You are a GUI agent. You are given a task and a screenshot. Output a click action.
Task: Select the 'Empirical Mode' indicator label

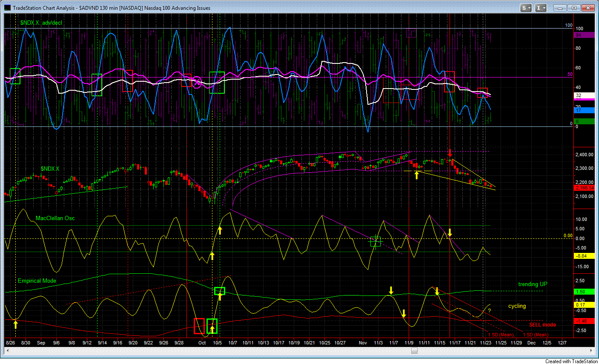click(x=37, y=281)
